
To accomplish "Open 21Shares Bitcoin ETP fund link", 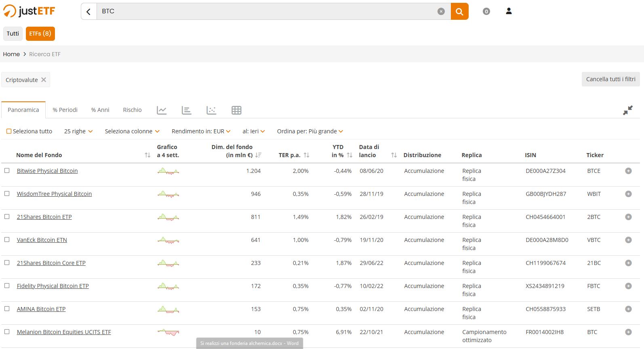I will (44, 217).
